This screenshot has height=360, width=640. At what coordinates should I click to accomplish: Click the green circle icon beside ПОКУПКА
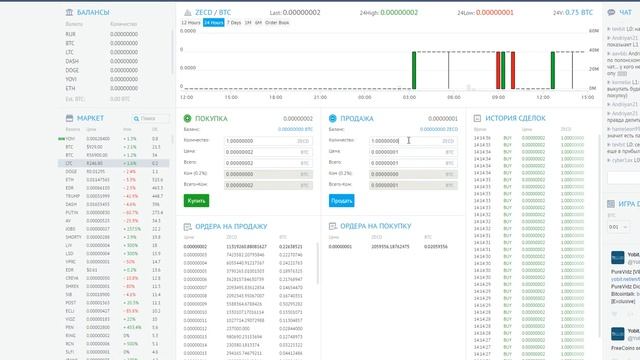187,118
